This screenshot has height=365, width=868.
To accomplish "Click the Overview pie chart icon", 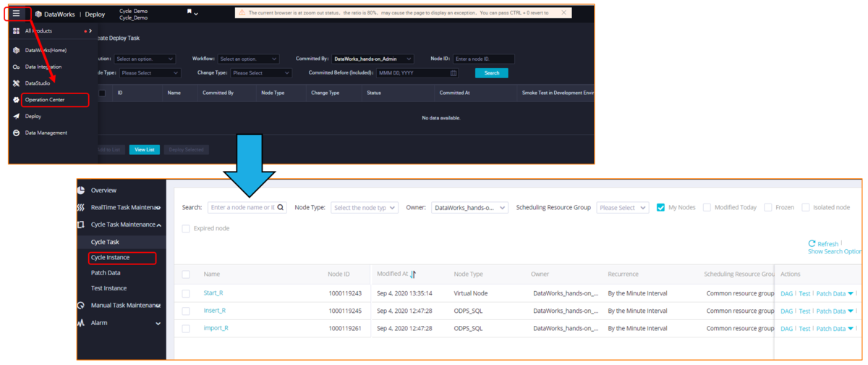I will pos(81,190).
